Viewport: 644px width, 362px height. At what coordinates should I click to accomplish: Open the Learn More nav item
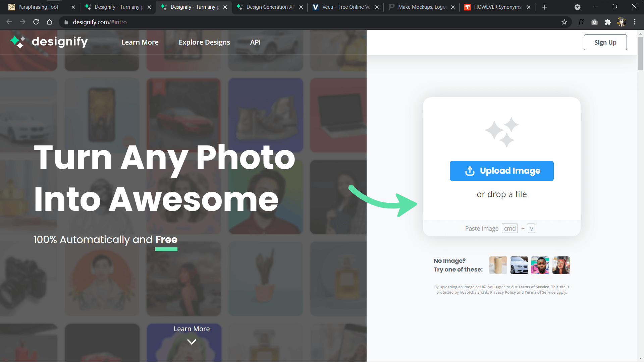click(x=140, y=42)
